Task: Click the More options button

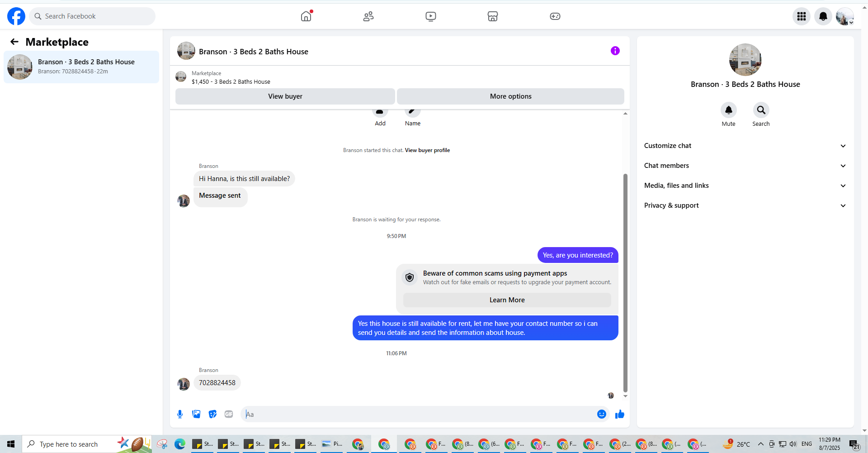Action: (511, 96)
